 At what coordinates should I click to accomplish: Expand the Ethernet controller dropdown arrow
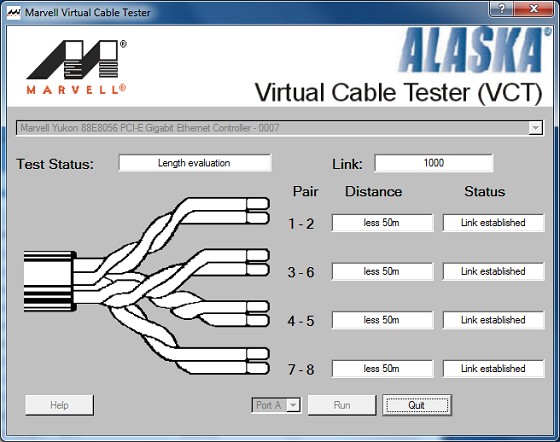(535, 128)
